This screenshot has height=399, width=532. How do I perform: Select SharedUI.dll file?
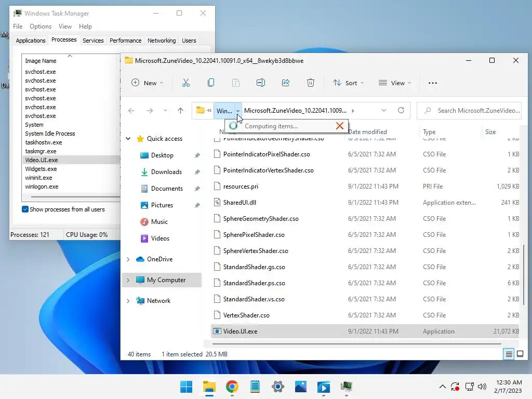pos(365,203)
